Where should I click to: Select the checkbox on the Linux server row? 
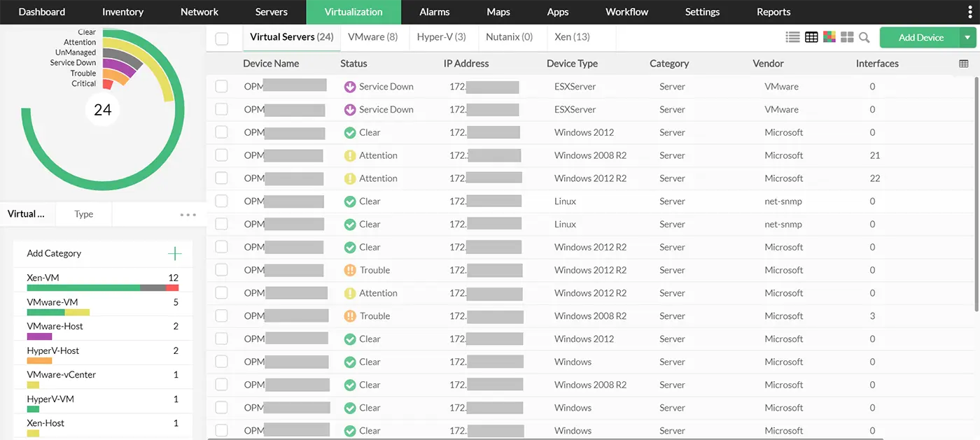221,201
